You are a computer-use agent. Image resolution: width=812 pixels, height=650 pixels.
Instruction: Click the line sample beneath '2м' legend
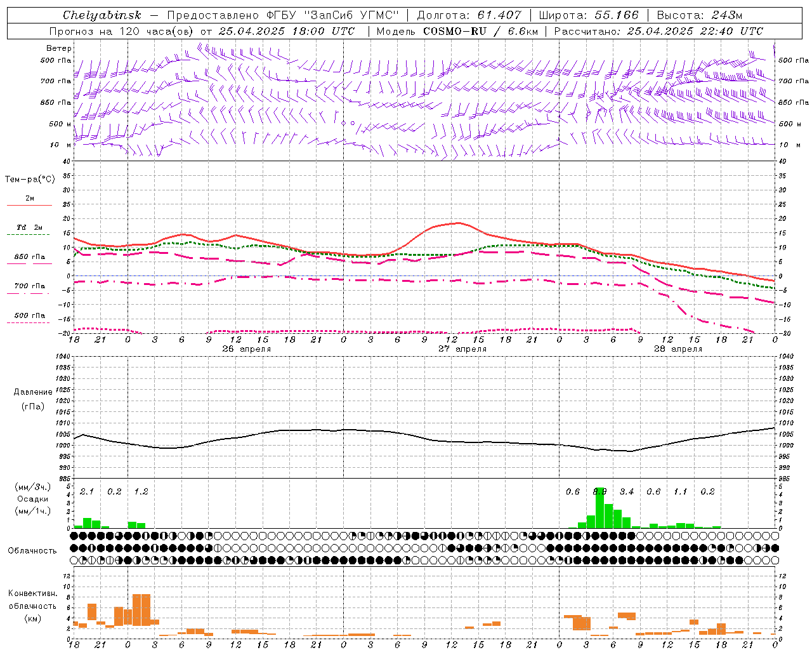click(29, 206)
